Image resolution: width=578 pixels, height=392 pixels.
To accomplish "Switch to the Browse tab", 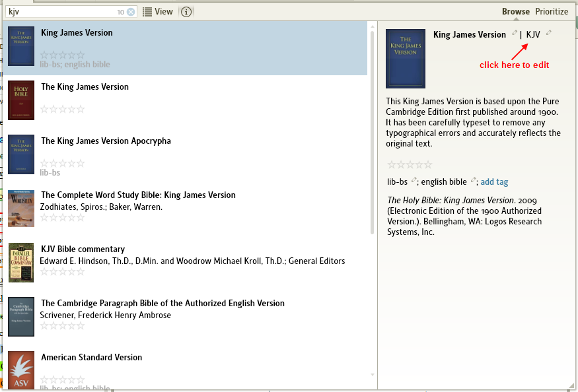I will pyautogui.click(x=516, y=11).
